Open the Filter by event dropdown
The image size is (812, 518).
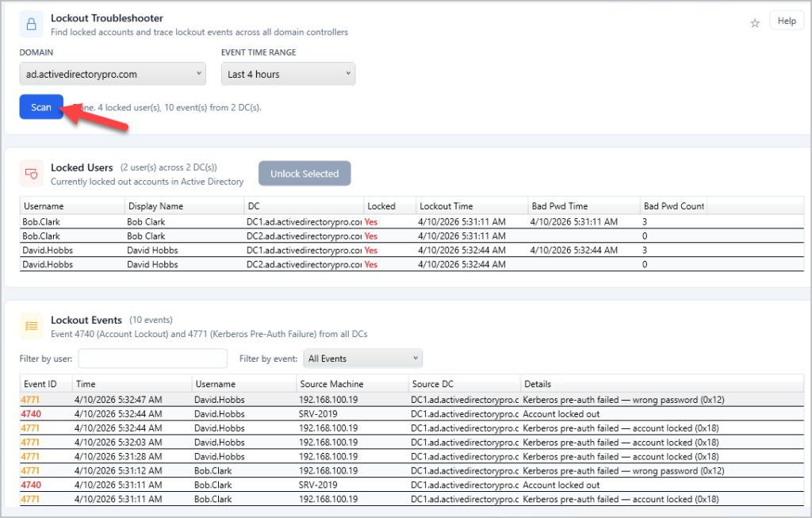362,359
